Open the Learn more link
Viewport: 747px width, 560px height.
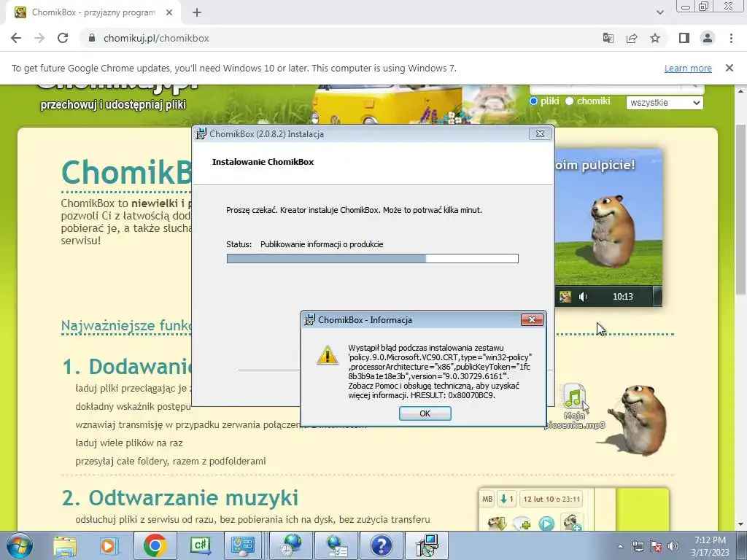pyautogui.click(x=688, y=68)
